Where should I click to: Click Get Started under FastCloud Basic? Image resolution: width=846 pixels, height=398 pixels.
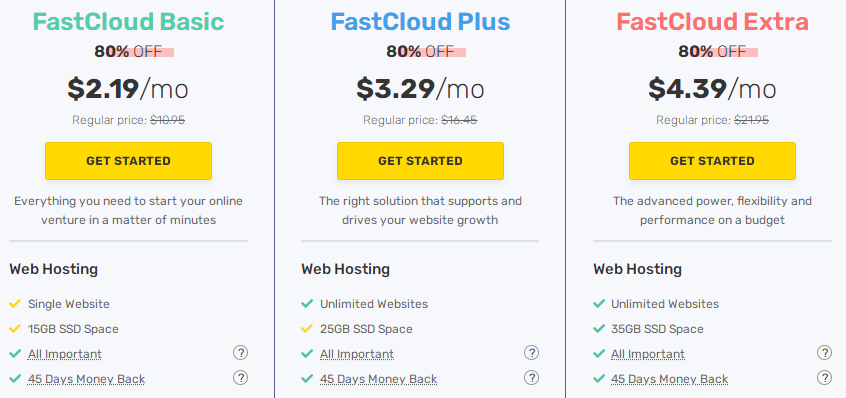(x=128, y=161)
